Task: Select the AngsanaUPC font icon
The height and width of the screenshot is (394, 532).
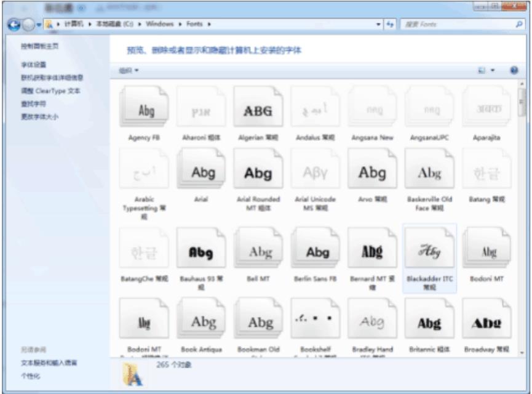Action: click(429, 107)
